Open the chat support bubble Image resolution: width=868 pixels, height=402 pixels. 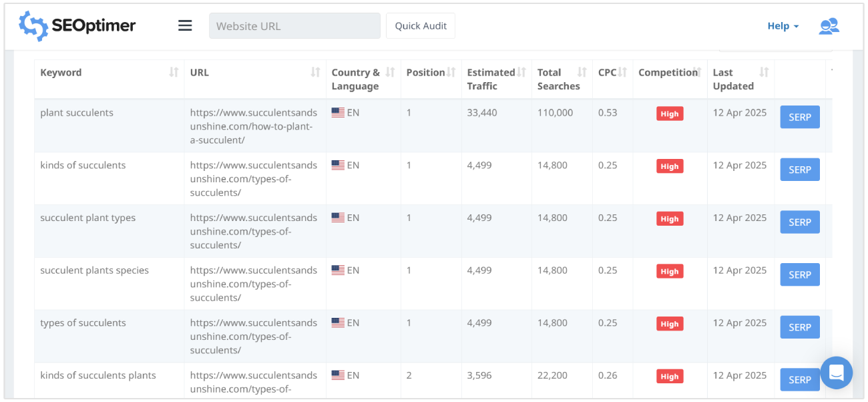(837, 373)
